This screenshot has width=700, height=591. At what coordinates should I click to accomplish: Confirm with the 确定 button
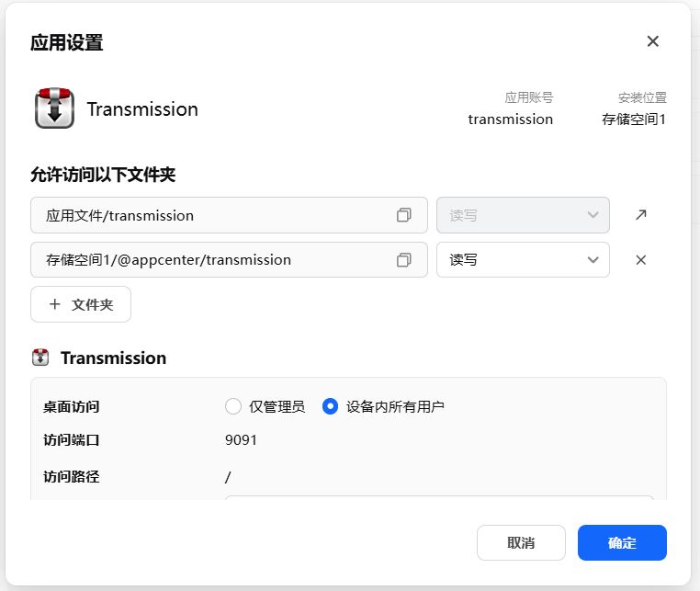point(622,543)
